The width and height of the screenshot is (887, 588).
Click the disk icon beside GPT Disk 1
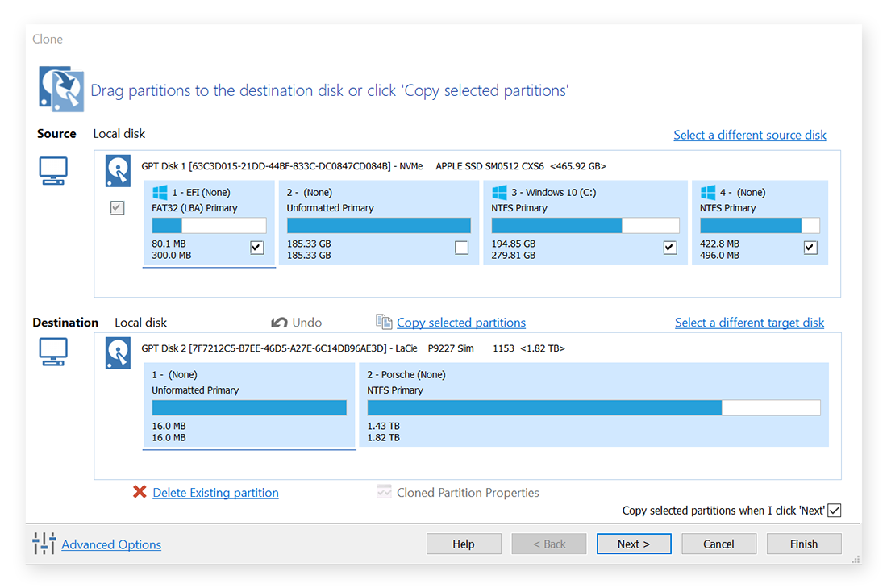[x=118, y=170]
